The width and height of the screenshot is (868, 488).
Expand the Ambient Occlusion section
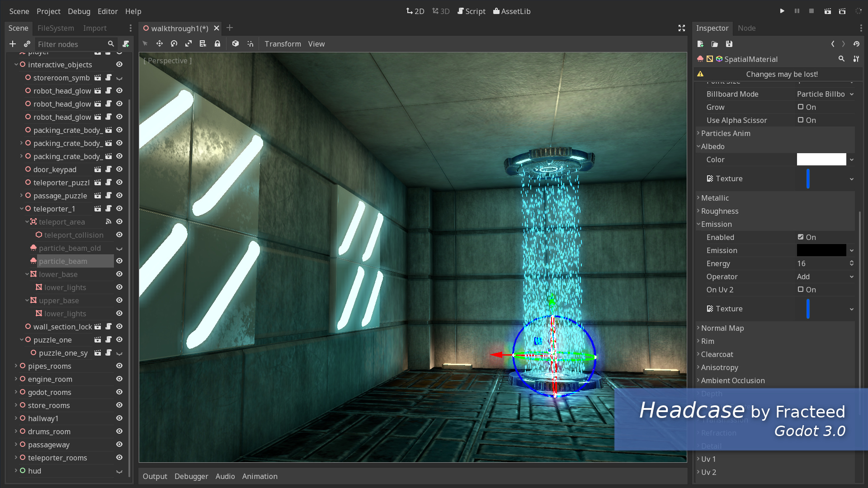pos(733,380)
